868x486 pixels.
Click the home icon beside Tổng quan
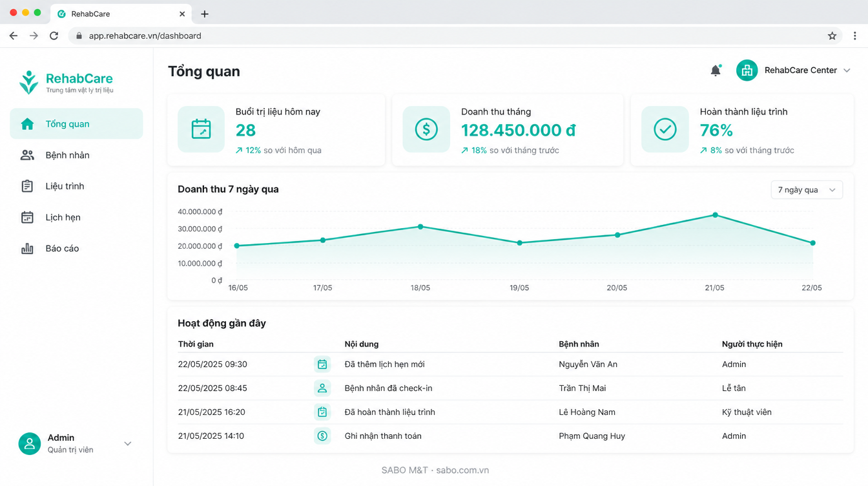click(x=27, y=124)
